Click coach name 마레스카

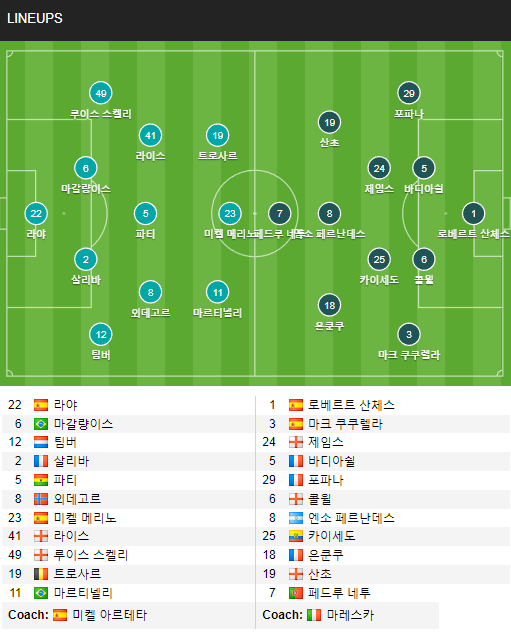(350, 615)
